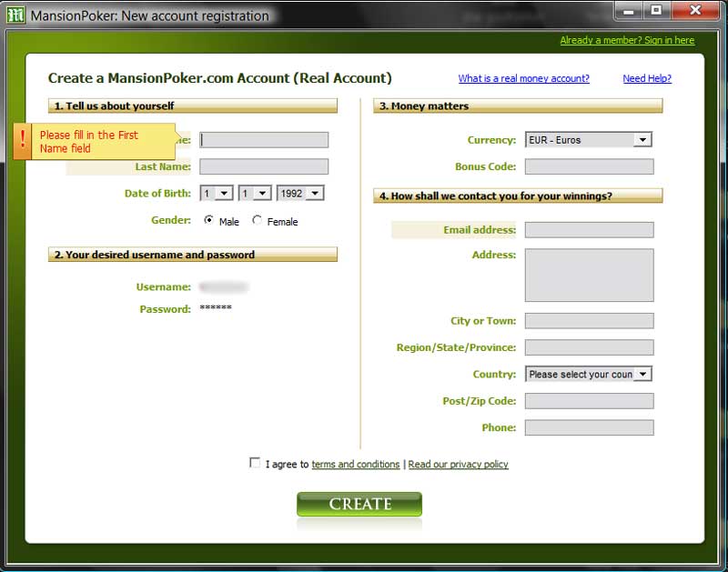The width and height of the screenshot is (728, 572).
Task: Focus the First Name input field
Action: [264, 140]
